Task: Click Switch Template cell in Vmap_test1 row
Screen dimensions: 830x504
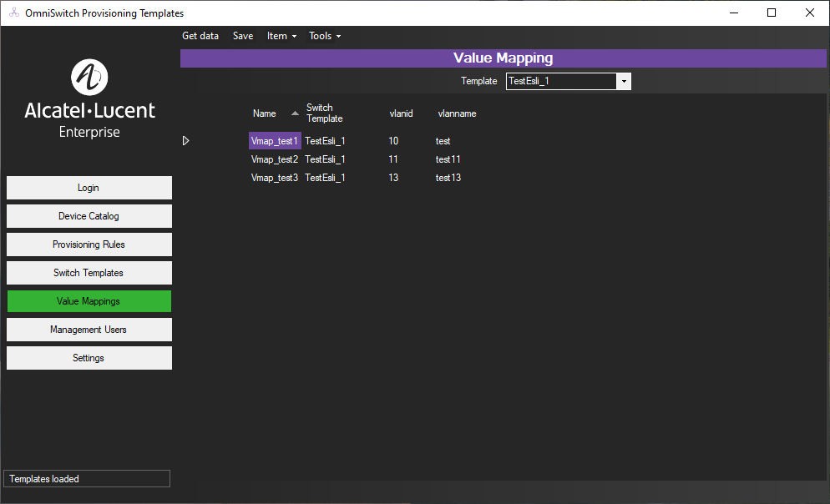Action: 325,141
